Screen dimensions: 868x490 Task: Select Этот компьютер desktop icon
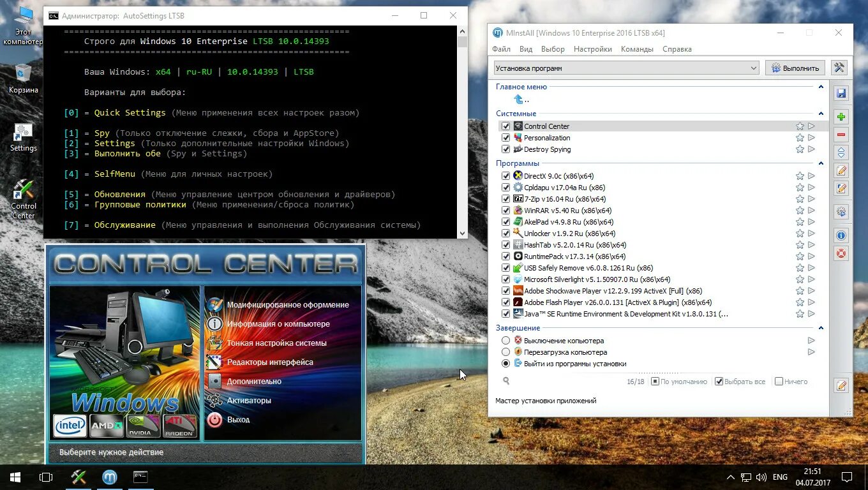tap(23, 26)
